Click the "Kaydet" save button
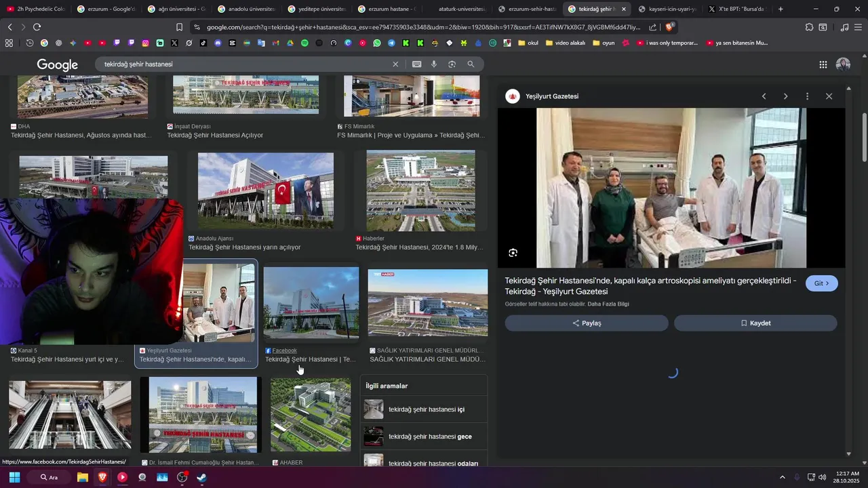 (755, 323)
